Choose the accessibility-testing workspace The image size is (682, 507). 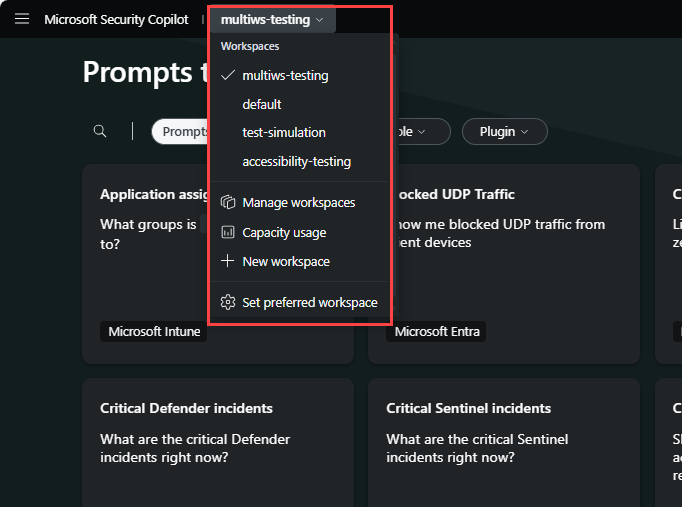pos(296,161)
